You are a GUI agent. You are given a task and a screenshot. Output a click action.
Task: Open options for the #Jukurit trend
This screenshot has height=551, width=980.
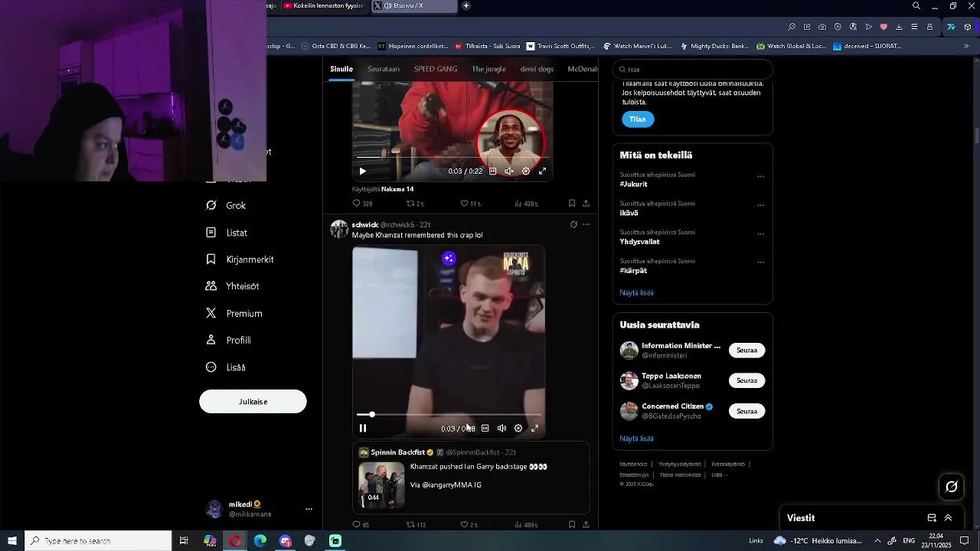point(760,176)
